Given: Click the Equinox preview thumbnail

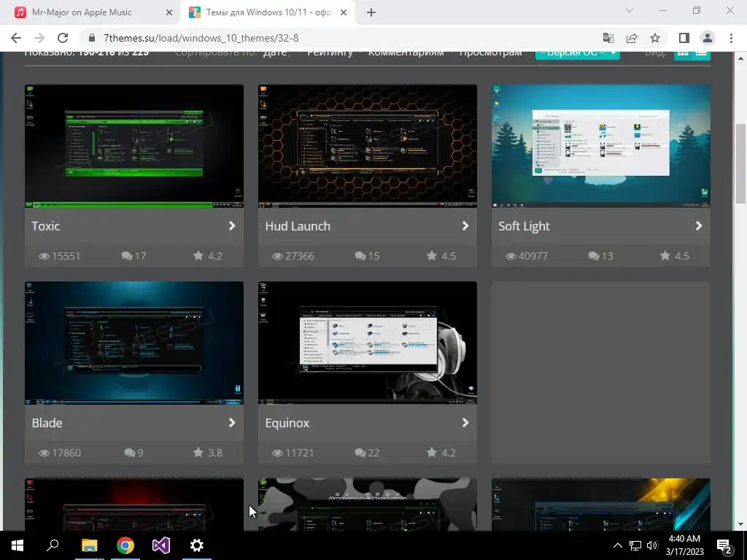Looking at the screenshot, I should 368,343.
